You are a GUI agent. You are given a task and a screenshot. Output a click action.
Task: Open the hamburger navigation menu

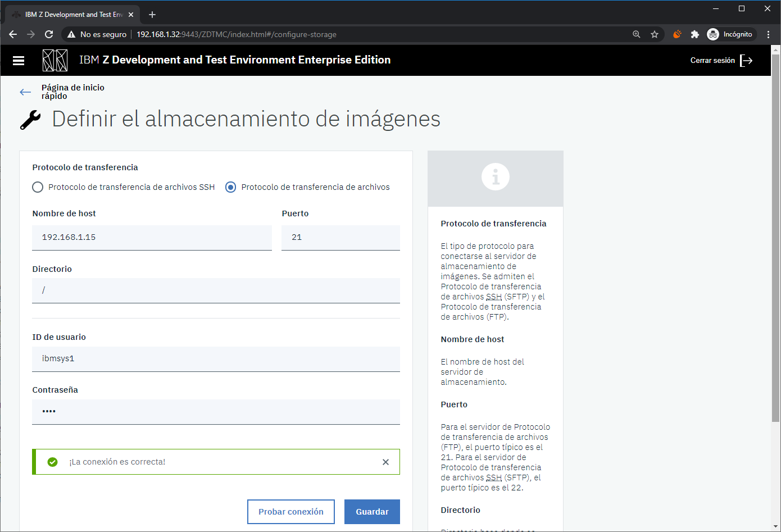[19, 61]
